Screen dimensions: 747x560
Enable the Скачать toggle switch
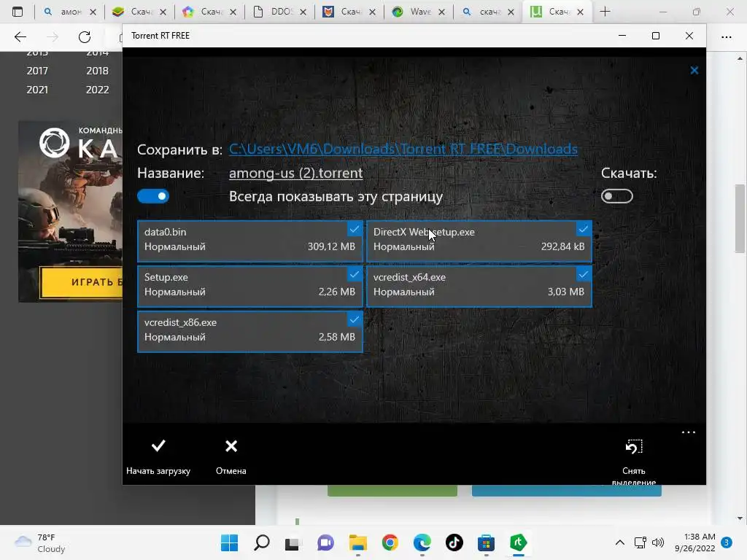[617, 196]
